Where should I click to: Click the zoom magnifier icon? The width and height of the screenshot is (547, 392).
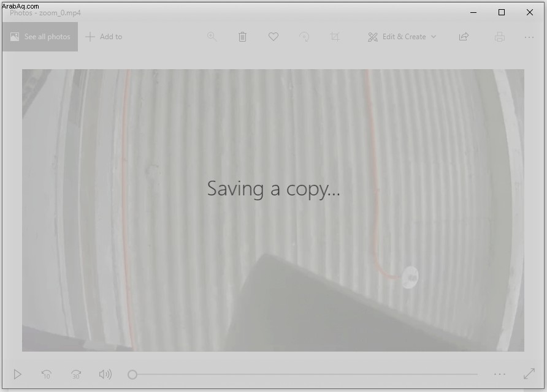click(212, 37)
